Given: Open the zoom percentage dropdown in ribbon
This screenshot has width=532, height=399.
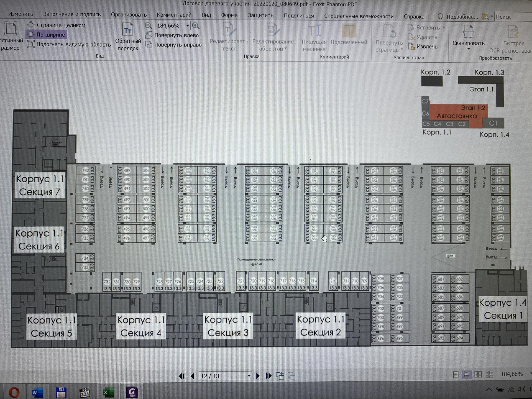Looking at the screenshot, I should coord(188,26).
